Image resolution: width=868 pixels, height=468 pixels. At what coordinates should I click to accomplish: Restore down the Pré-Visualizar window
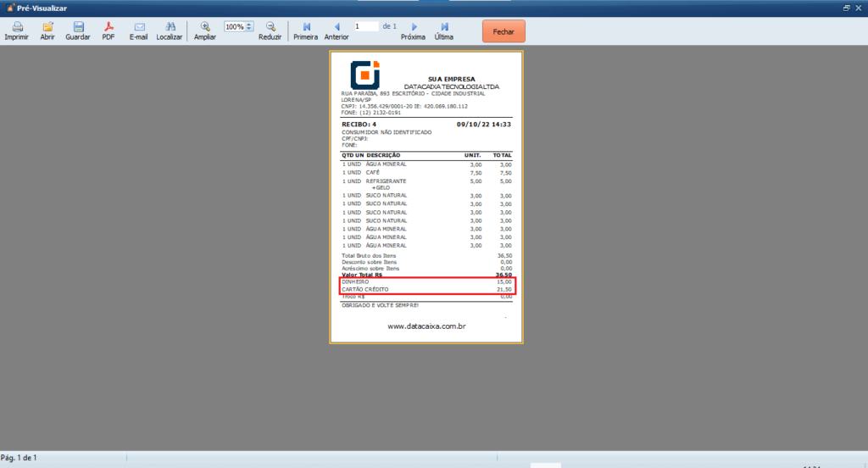[846, 7]
